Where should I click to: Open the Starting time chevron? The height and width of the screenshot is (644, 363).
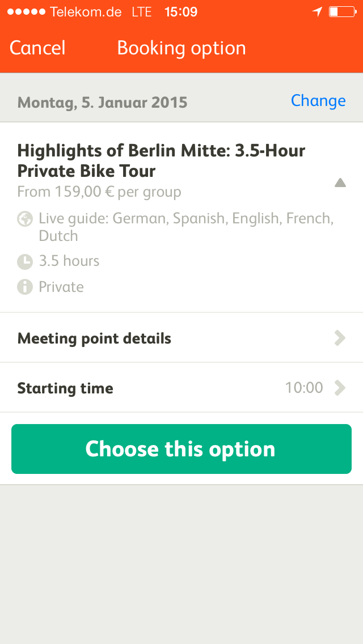(340, 388)
